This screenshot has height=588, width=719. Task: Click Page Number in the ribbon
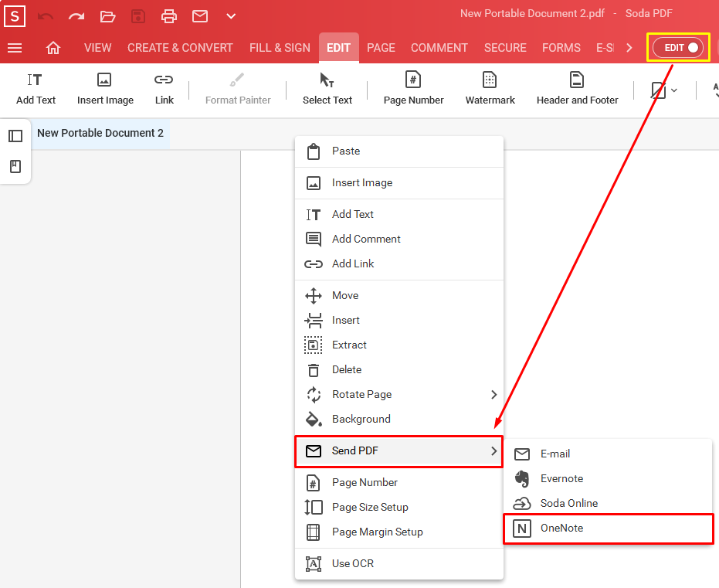[413, 89]
